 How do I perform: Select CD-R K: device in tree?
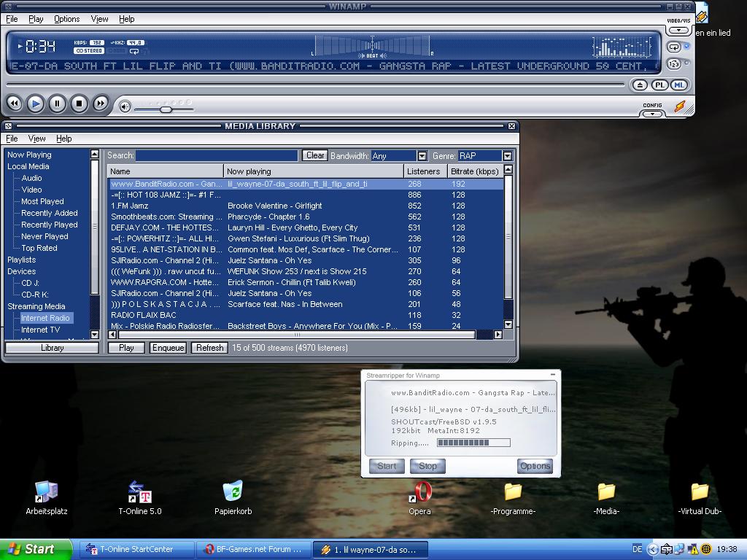(x=35, y=295)
